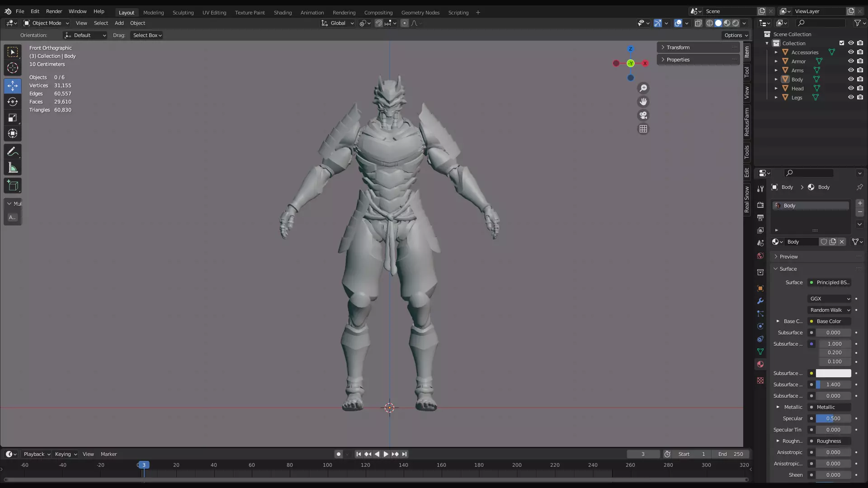Switch to the Sculpting workspace tab
This screenshot has height=488, width=868.
tap(183, 13)
